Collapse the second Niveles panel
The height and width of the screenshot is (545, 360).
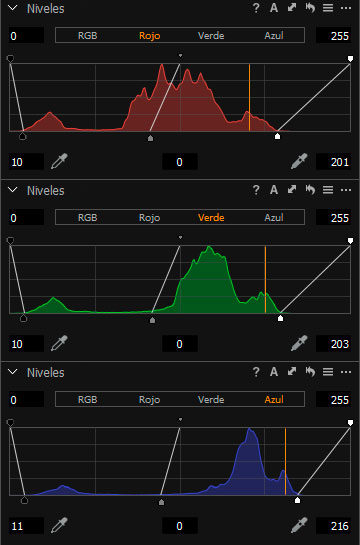(13, 190)
